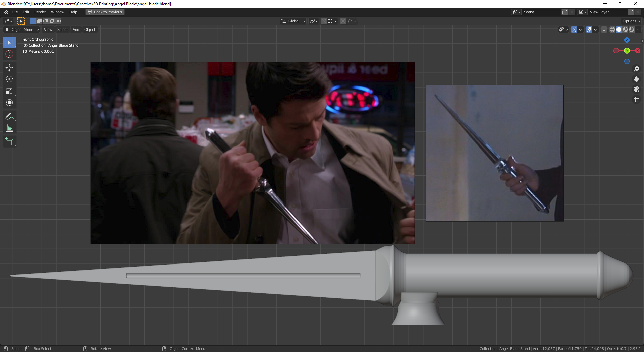Click new view layer icon
Viewport: 644px width, 352px height.
click(631, 12)
